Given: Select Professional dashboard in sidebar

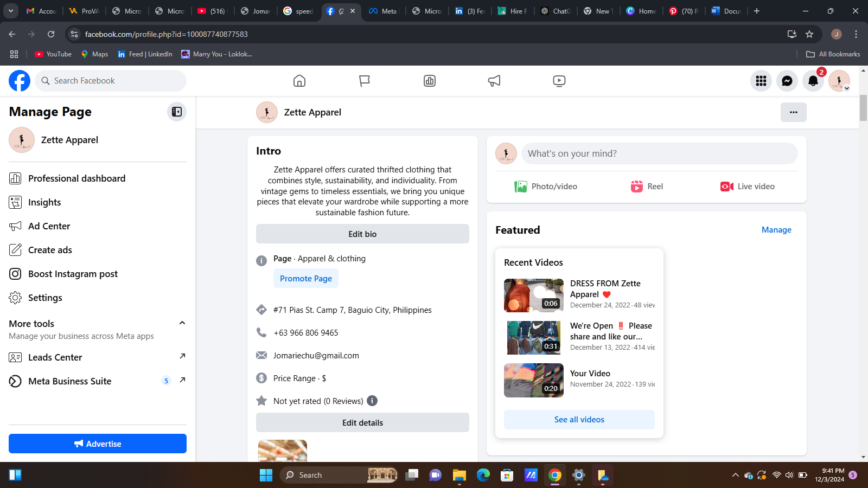Looking at the screenshot, I should pos(98,178).
